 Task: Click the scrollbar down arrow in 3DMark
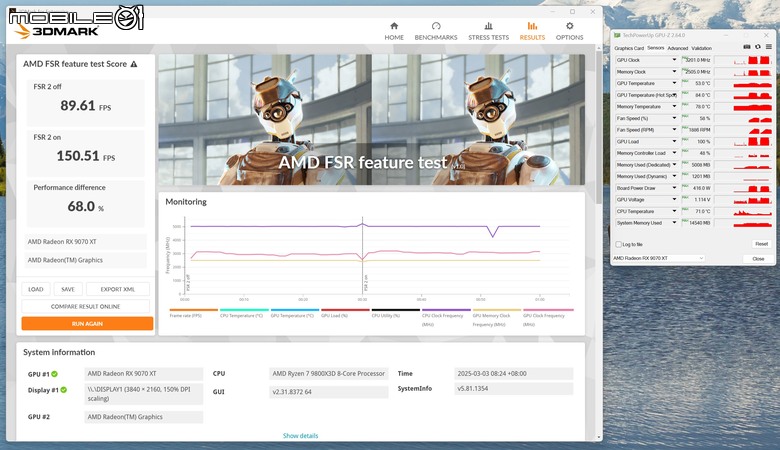tap(598, 437)
